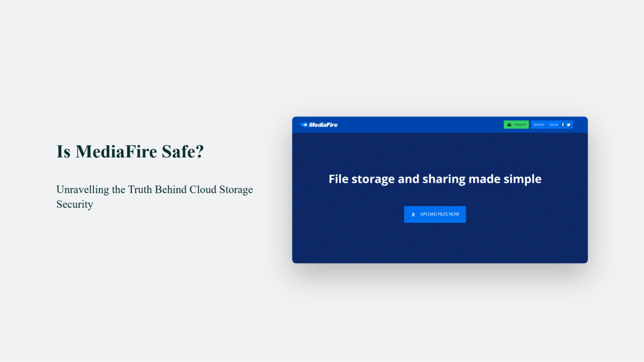
Task: Select the MediaFire wordmark in the navbar
Action: 324,124
